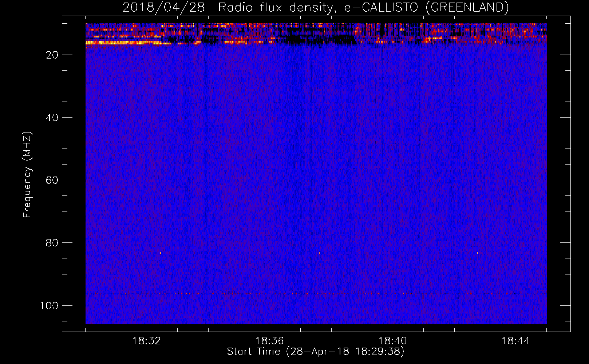Viewport: 589px width, 364px height.
Task: Click the 'Frequency (MHZ)' y-axis label
Action: coord(27,175)
